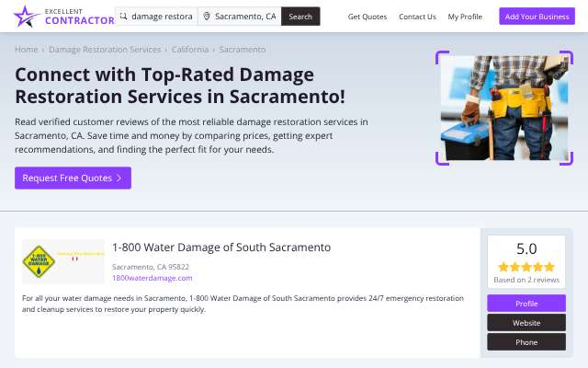Open the California breadcrumb link
588x368 pixels.
click(x=190, y=50)
